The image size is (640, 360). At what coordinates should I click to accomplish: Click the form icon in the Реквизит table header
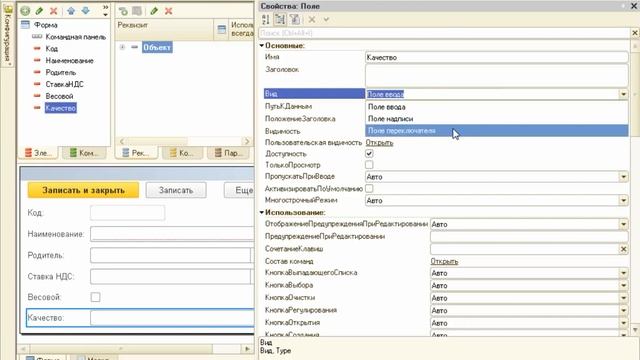coord(222,29)
